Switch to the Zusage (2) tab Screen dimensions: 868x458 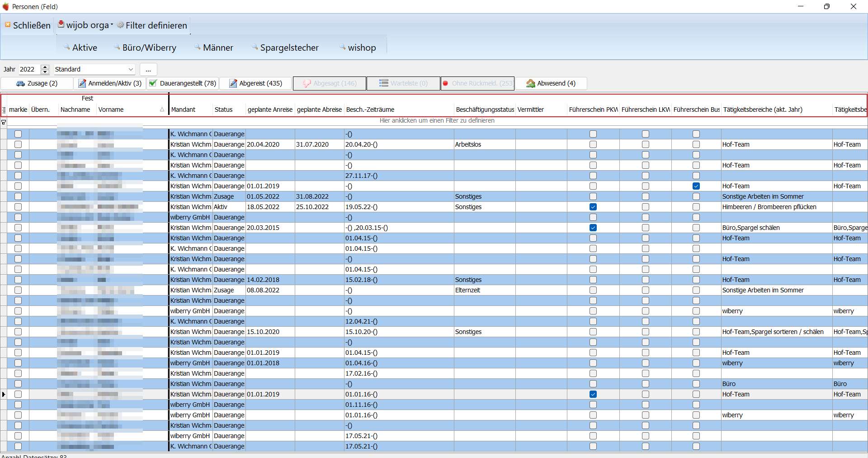point(37,83)
